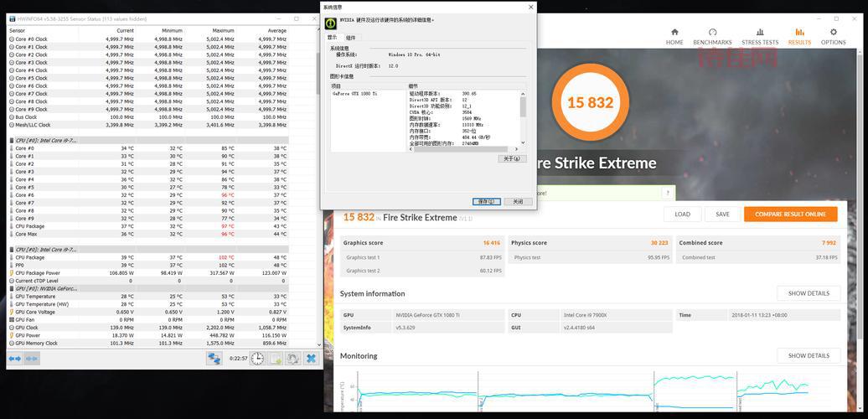Click the HWiNFO title bar app icon
868x419 pixels.
13,18
